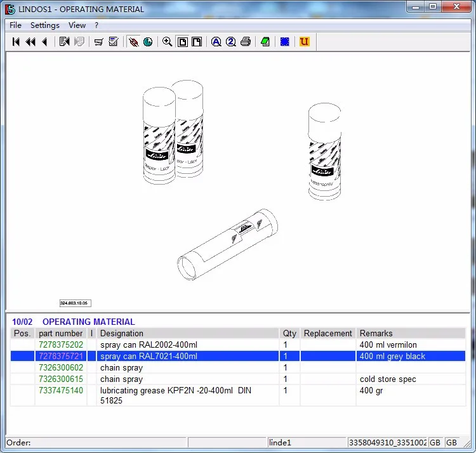The image size is (476, 453).
Task: Select the second page layout icon
Action: pyautogui.click(x=197, y=42)
